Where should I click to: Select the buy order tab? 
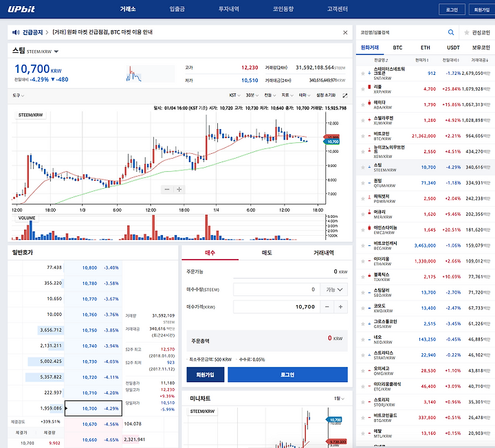tap(210, 253)
